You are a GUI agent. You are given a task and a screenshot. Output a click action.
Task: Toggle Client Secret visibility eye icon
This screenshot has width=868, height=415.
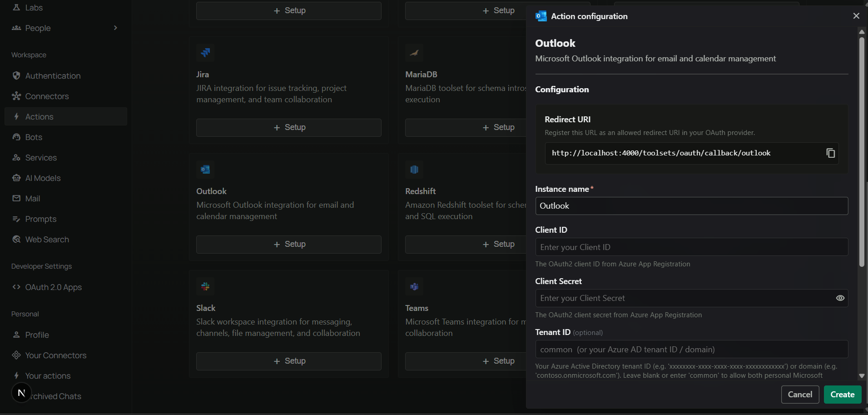[840, 298]
